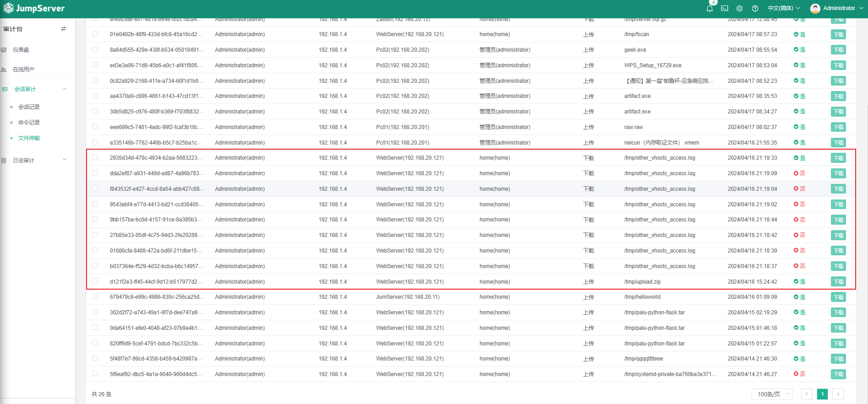
Task: Open the help question mark icon
Action: [755, 8]
